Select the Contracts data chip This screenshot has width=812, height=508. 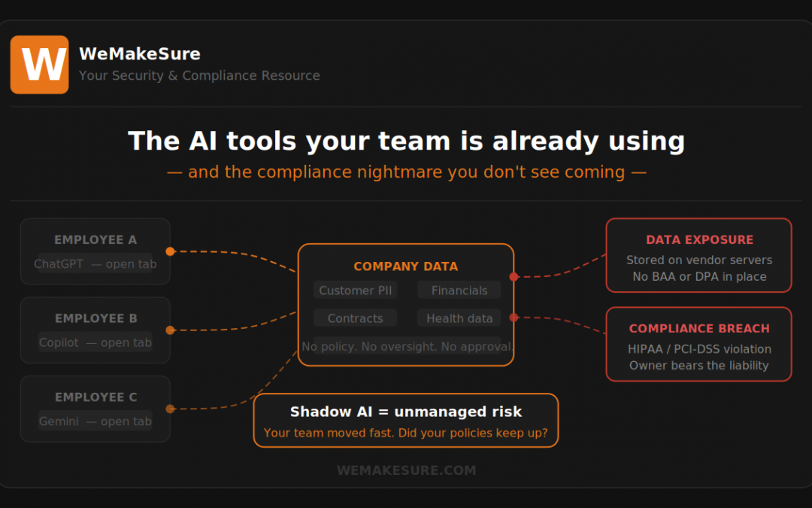click(355, 318)
